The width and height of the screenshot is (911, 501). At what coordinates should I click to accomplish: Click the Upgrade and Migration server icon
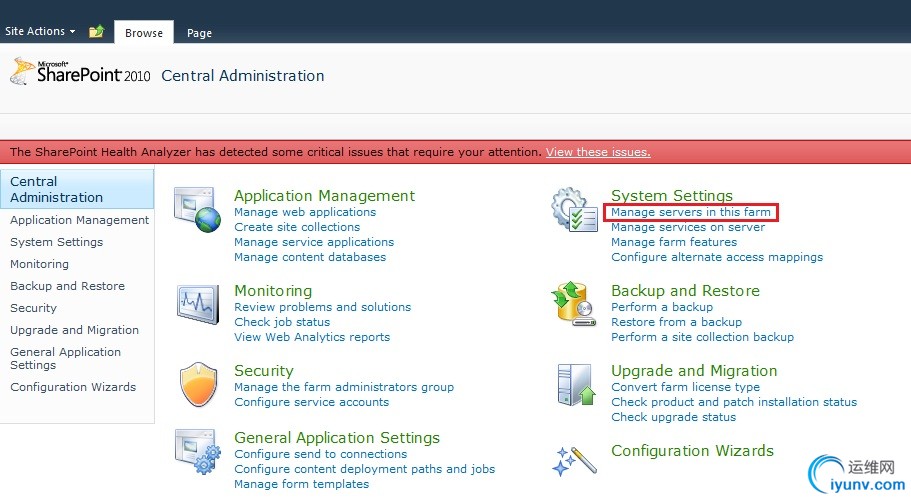[x=576, y=384]
